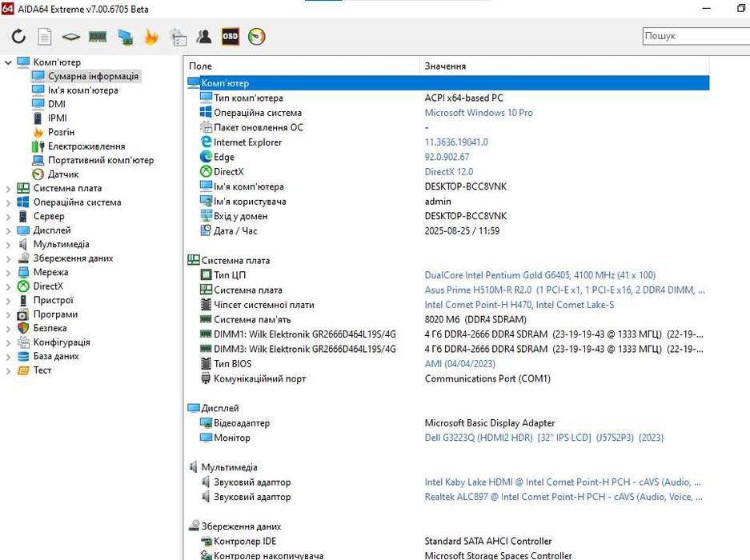Select the Конфігурація tree item
750x560 pixels.
pos(61,342)
